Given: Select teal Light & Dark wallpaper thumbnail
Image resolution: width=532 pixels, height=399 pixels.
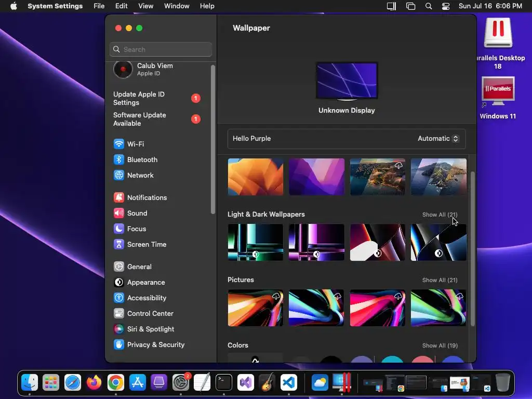Looking at the screenshot, I should [256, 242].
